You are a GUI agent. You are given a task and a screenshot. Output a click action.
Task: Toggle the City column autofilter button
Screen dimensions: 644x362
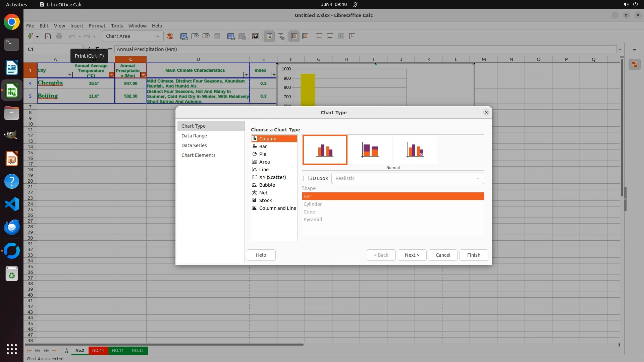[69, 75]
